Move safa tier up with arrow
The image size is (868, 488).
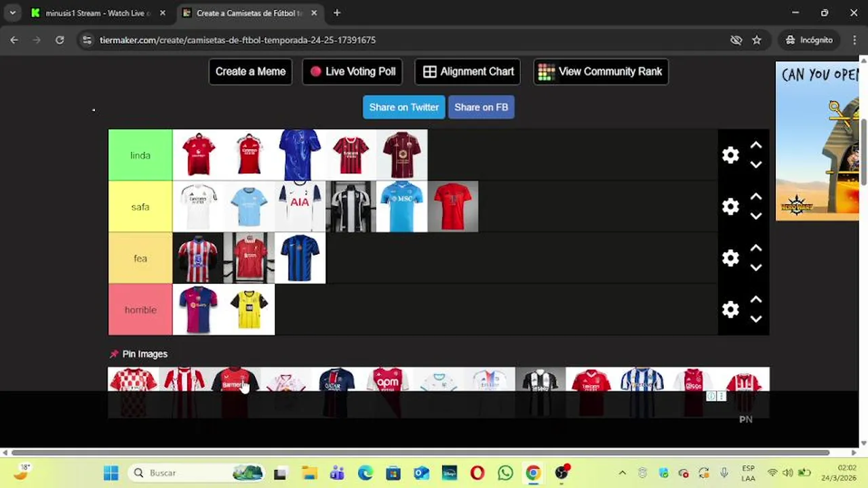pos(756,197)
